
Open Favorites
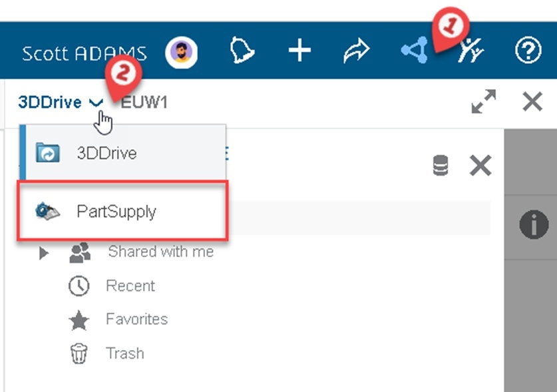[137, 319]
